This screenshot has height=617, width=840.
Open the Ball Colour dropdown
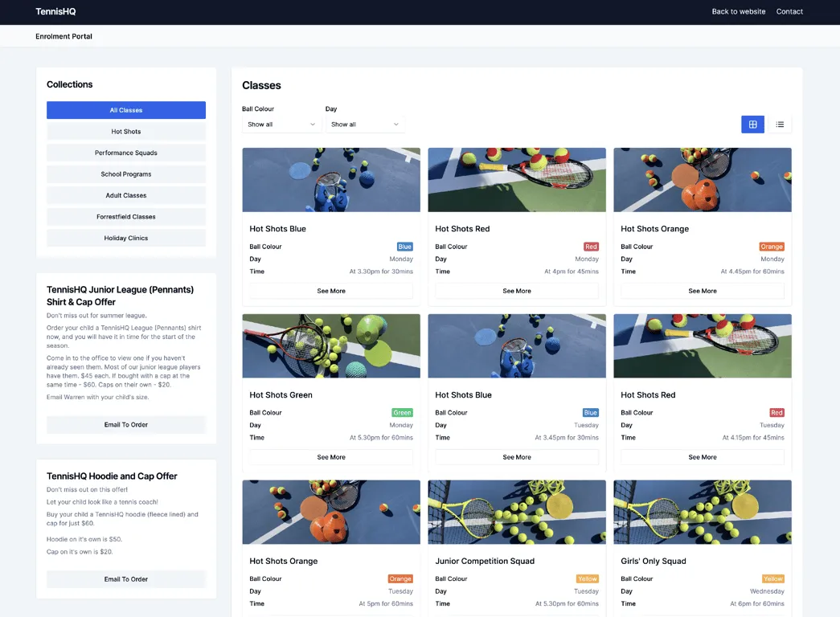pos(281,125)
